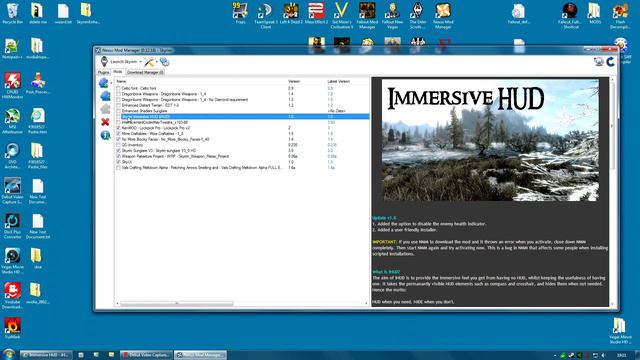Open the Debut Video Capture desktop shortcut

12,191
